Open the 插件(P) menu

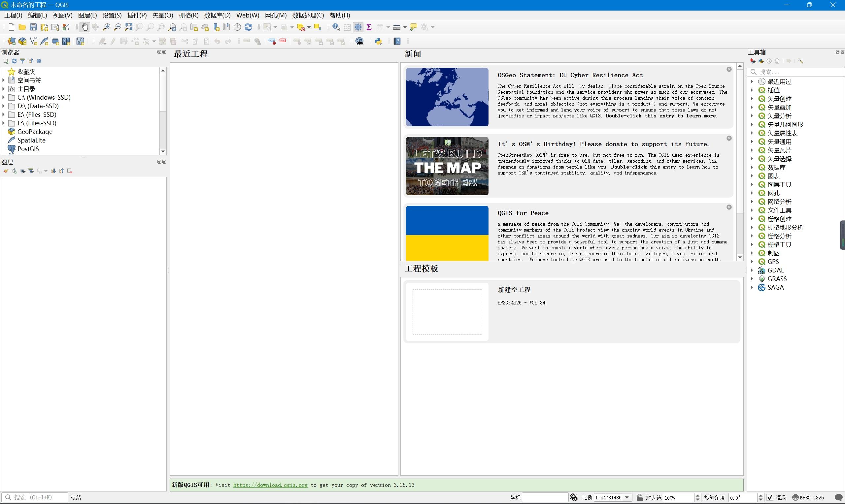[137, 15]
